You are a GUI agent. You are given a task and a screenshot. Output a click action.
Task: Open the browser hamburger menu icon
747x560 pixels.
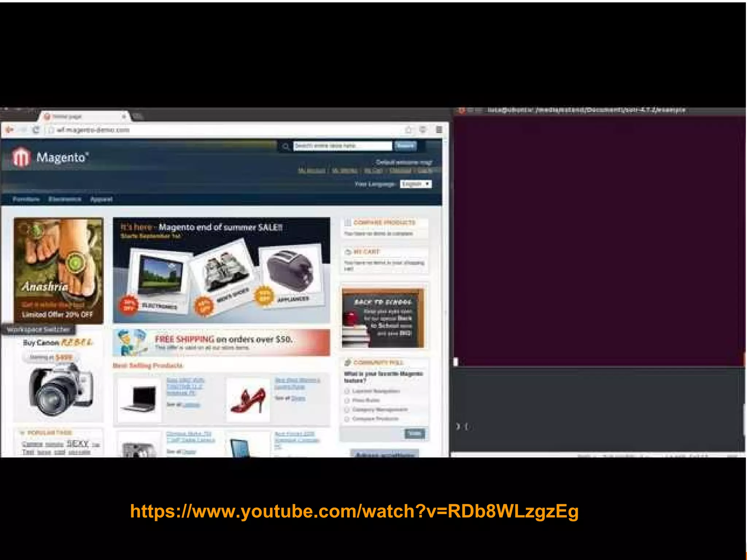point(439,130)
